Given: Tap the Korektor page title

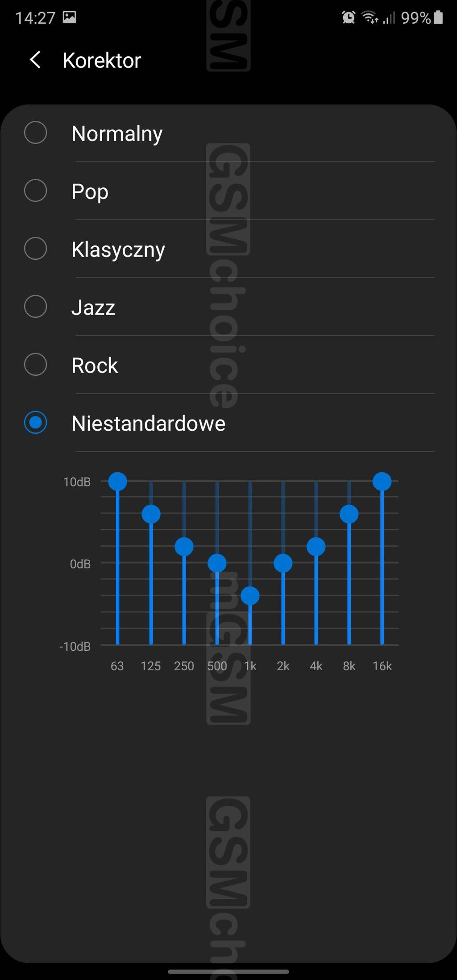Looking at the screenshot, I should point(102,60).
